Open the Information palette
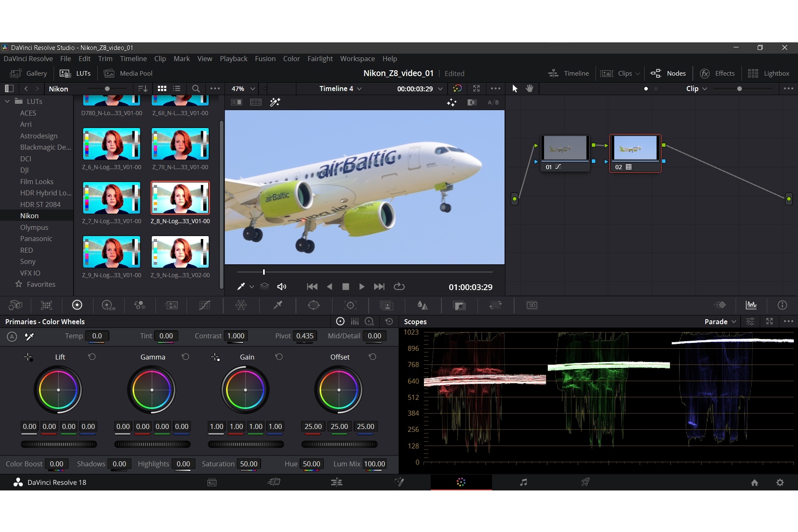 pyautogui.click(x=782, y=305)
